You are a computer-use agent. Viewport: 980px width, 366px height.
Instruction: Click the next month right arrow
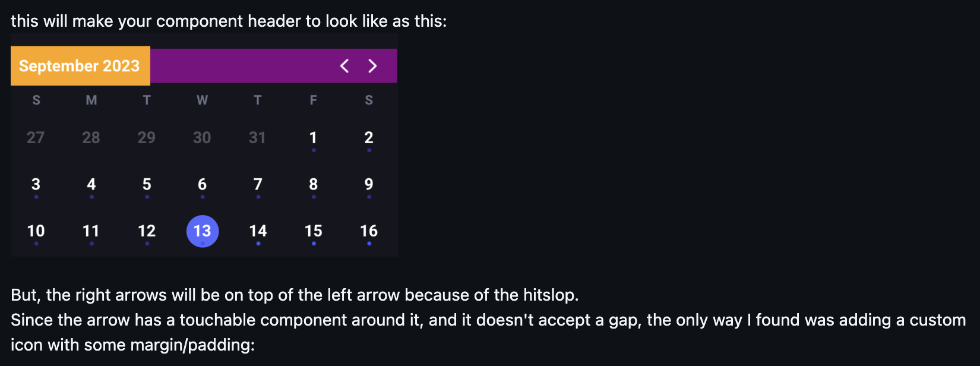tap(372, 66)
